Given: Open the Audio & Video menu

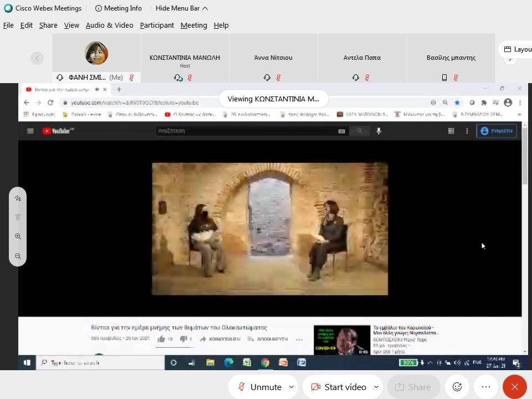Looking at the screenshot, I should coord(109,25).
